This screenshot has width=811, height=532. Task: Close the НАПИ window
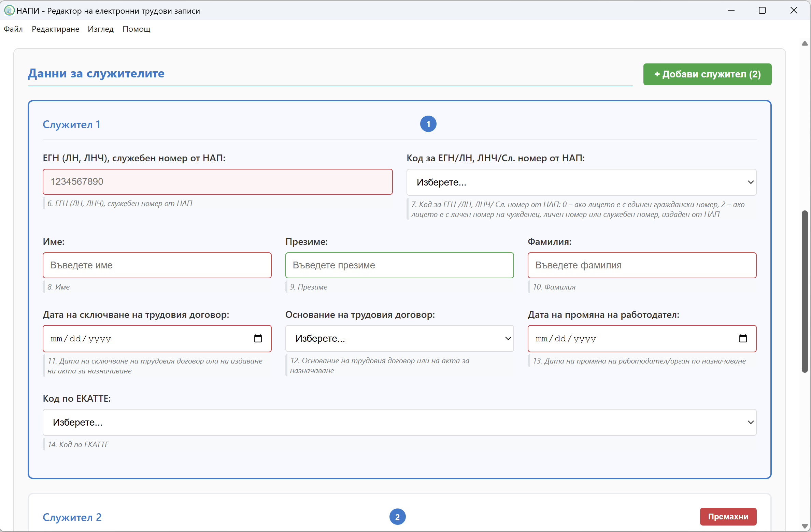pyautogui.click(x=794, y=11)
